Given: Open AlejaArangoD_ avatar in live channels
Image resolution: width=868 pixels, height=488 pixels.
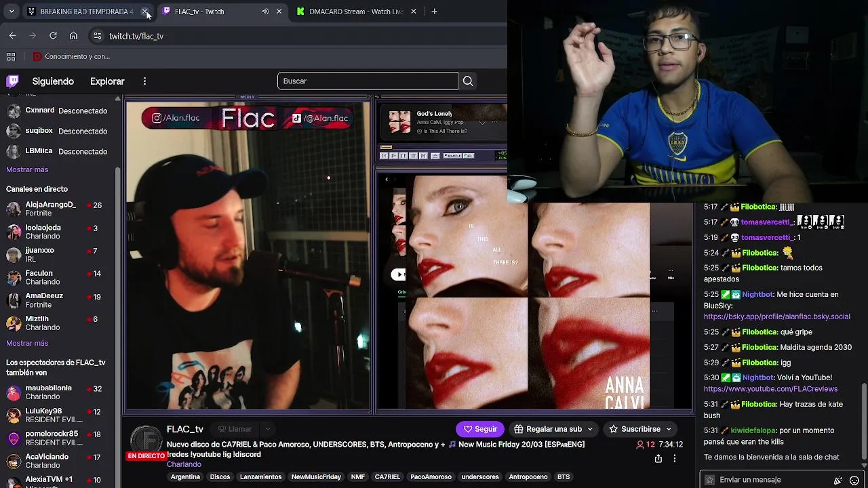Looking at the screenshot, I should tap(13, 209).
